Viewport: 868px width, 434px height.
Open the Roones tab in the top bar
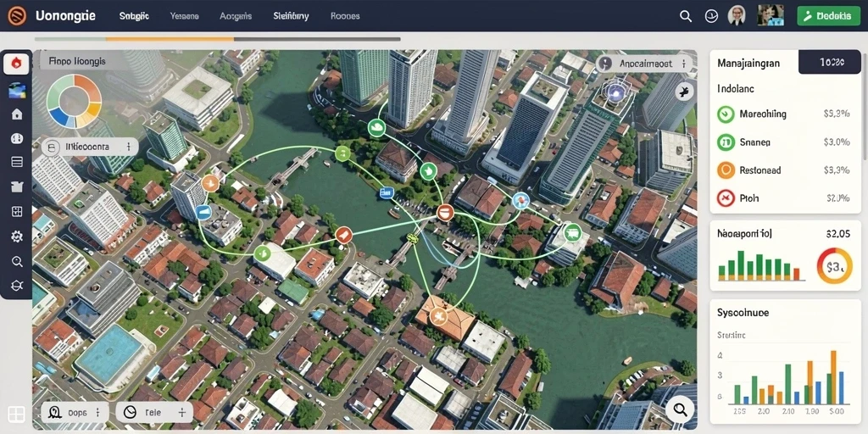(x=345, y=16)
